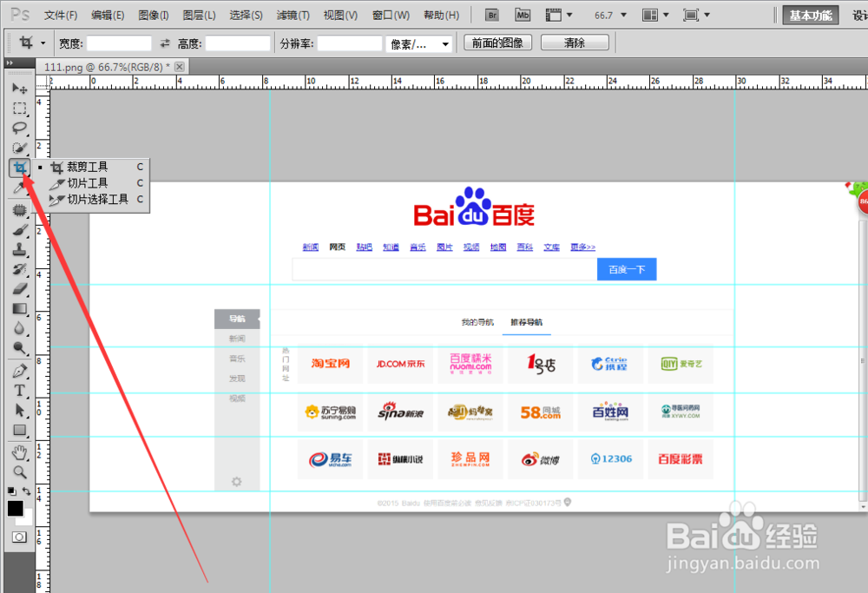Select the Eyedropper tool

click(19, 188)
